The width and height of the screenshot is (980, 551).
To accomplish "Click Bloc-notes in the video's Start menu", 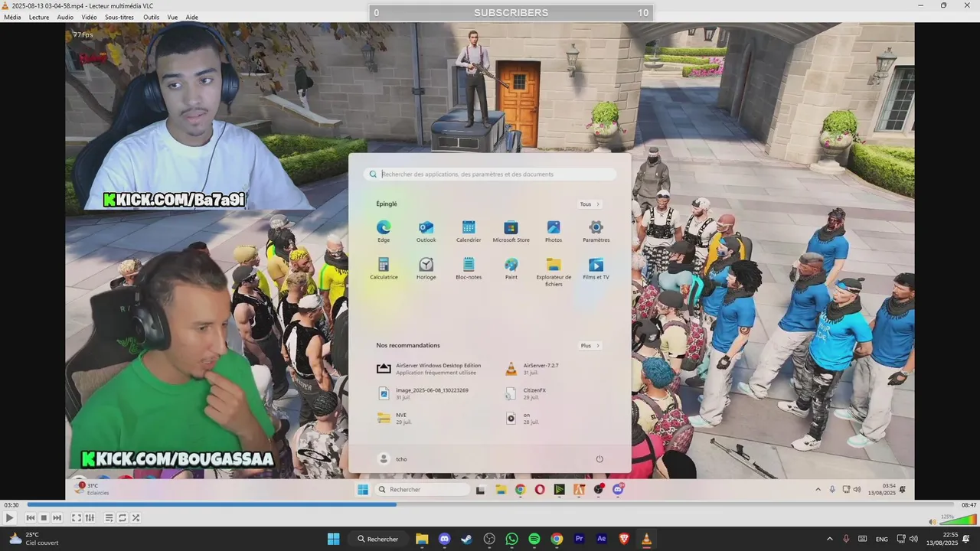I will [x=469, y=269].
